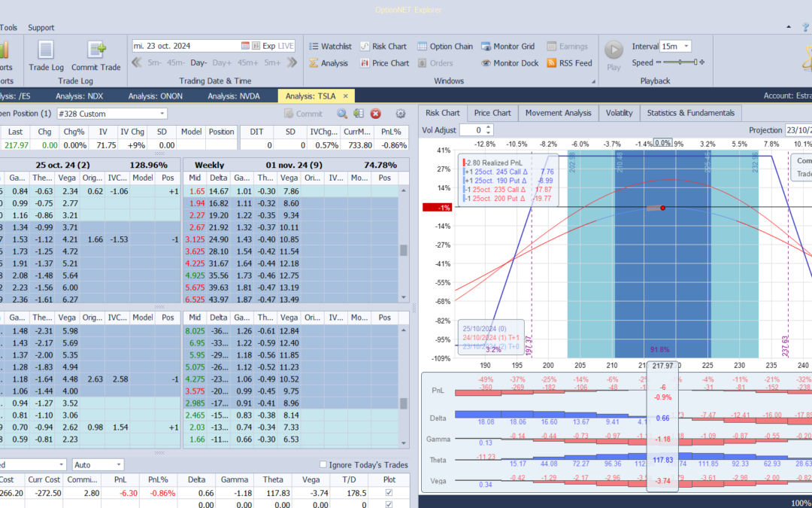Increase Vol Adjust with the up stepper
Image resolution: width=812 pixels, height=508 pixels.
[489, 127]
